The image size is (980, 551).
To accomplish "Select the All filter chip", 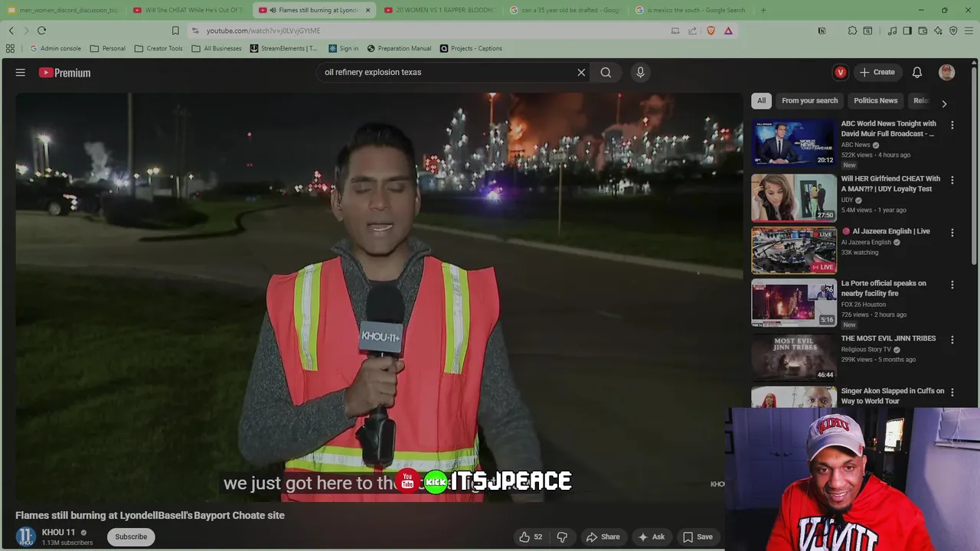I will click(x=761, y=100).
